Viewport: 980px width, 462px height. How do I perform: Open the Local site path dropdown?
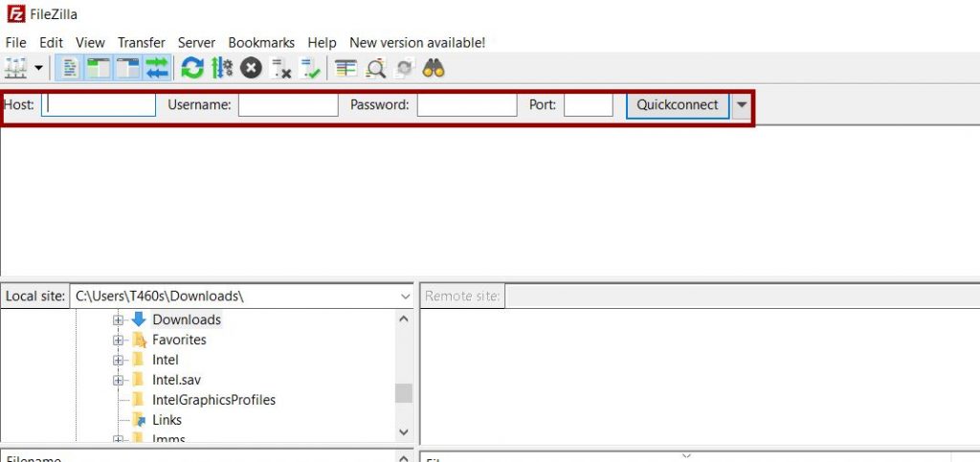pos(406,296)
